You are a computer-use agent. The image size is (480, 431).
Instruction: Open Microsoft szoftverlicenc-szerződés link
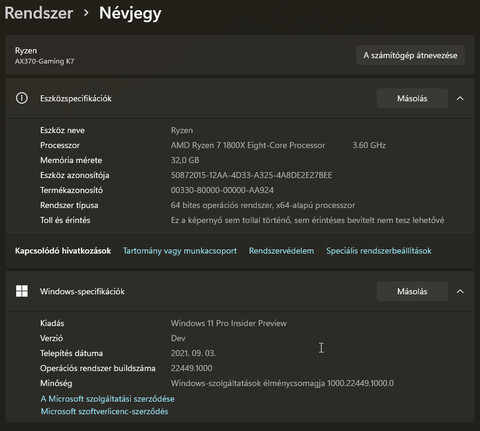(x=104, y=411)
